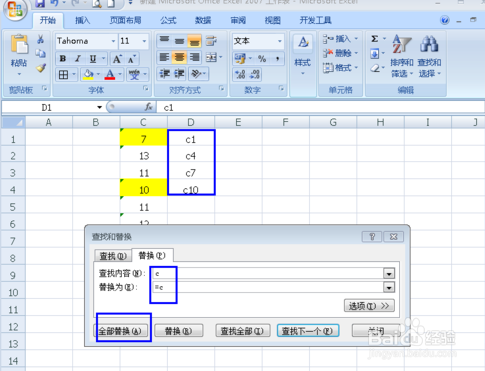
Task: Click the Copy icon
Action: [x=40, y=53]
